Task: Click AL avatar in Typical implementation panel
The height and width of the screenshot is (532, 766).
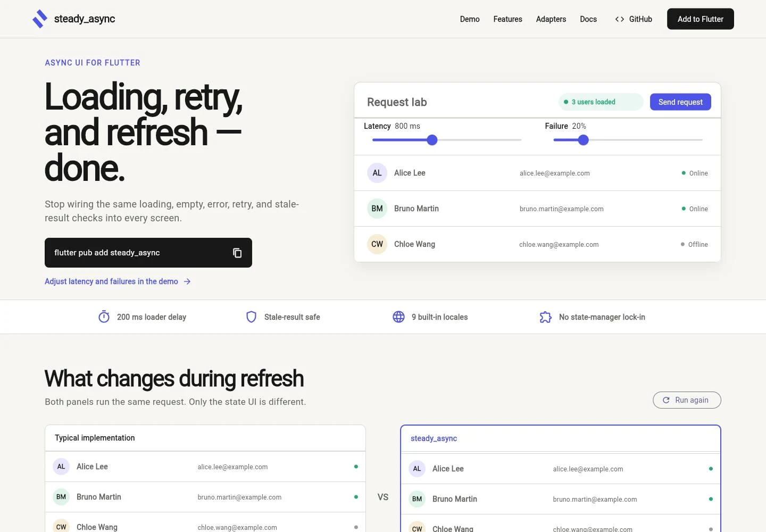Action: [61, 467]
